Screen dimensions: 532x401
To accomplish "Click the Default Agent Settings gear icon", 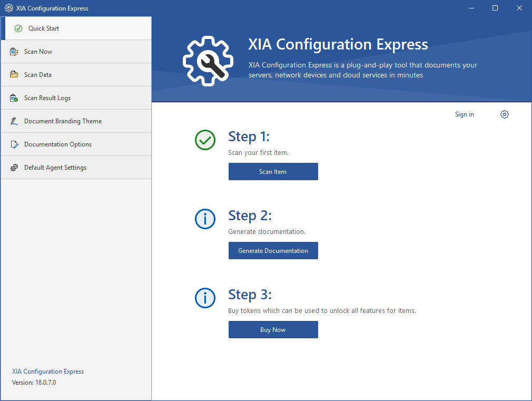I will click(14, 168).
